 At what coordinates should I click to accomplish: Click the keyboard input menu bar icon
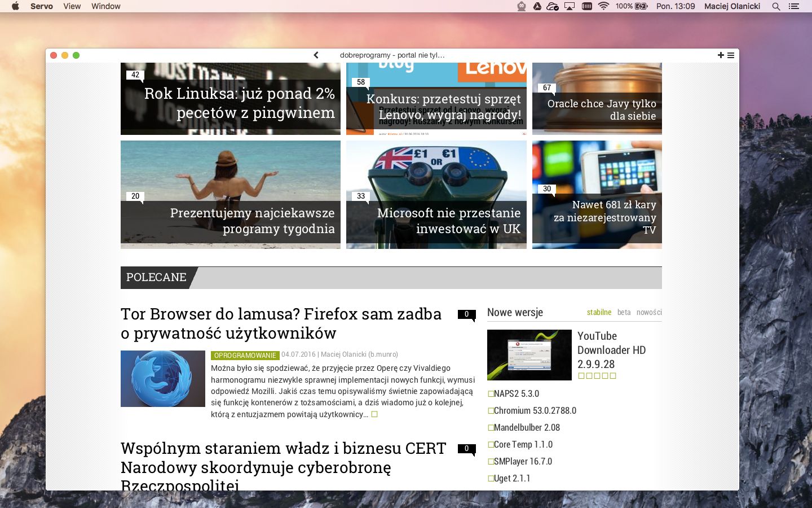pos(587,6)
